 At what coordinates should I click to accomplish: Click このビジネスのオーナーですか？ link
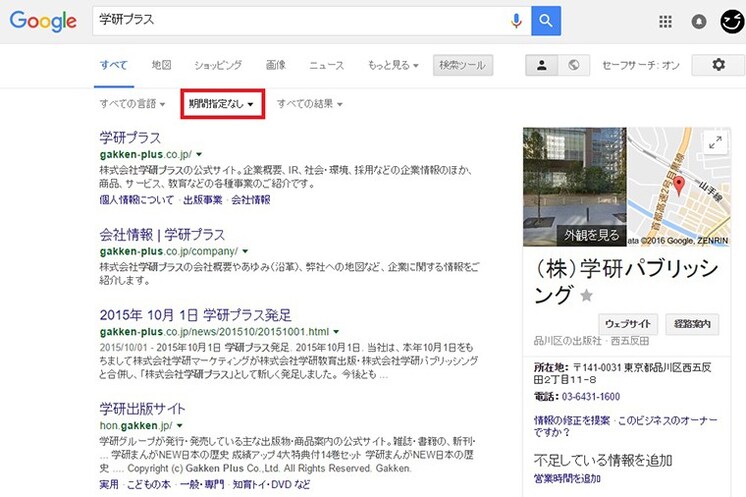626,426
